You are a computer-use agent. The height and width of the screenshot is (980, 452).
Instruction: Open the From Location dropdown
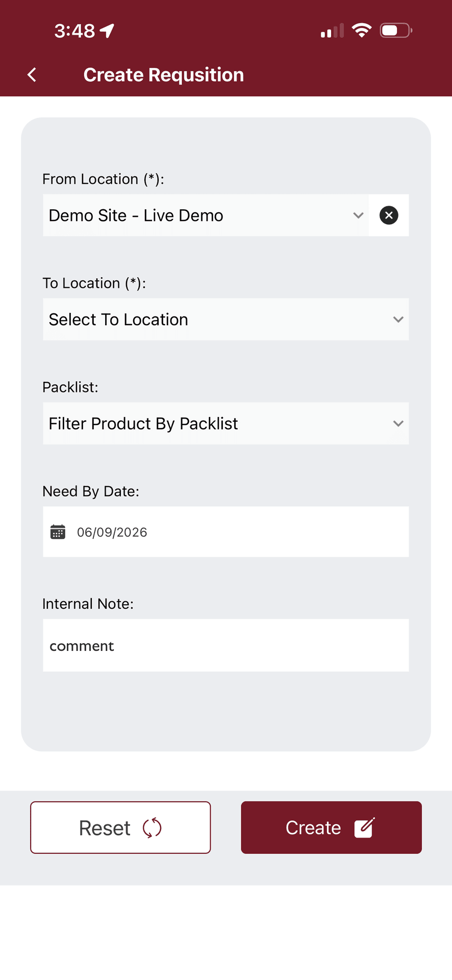point(206,215)
